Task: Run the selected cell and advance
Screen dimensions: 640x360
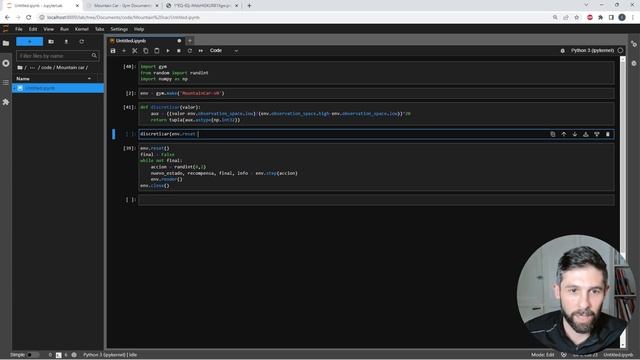Action: point(168,51)
